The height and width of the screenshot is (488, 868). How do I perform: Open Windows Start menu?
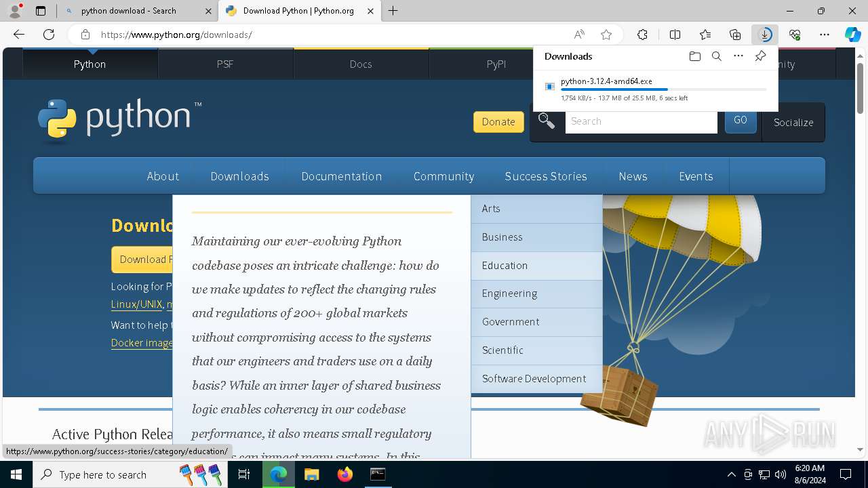(x=16, y=474)
